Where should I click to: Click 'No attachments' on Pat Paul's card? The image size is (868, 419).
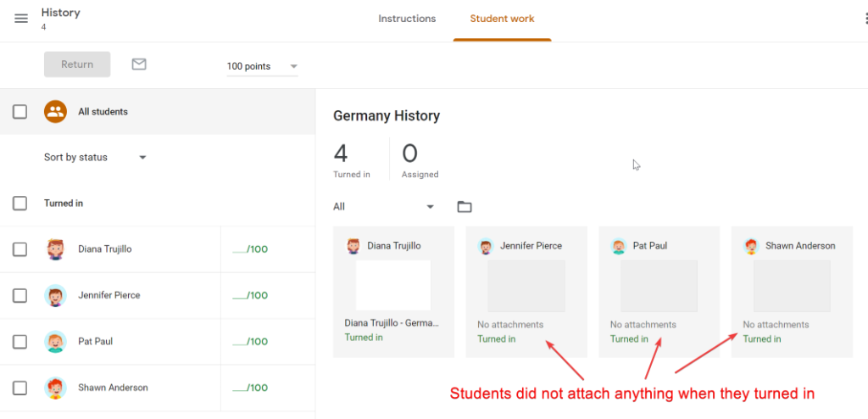pyautogui.click(x=643, y=325)
